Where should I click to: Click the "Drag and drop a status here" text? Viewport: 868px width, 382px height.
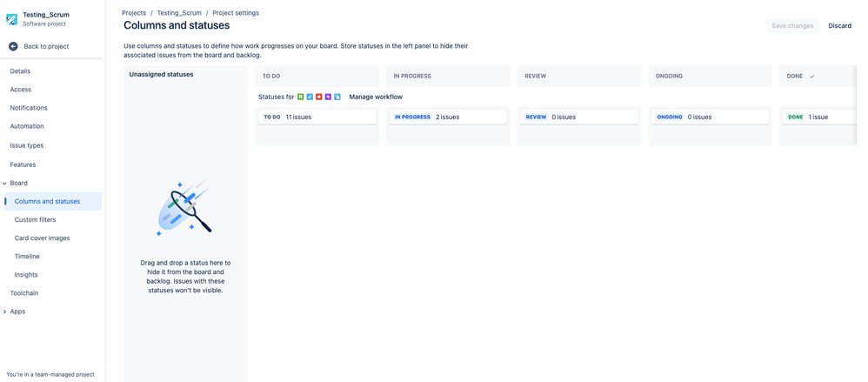(x=185, y=277)
